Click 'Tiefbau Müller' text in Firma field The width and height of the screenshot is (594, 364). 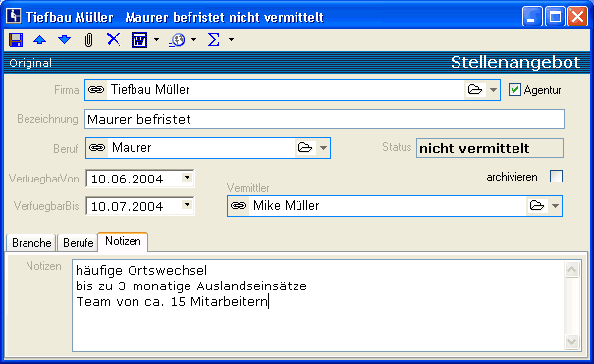(x=150, y=90)
